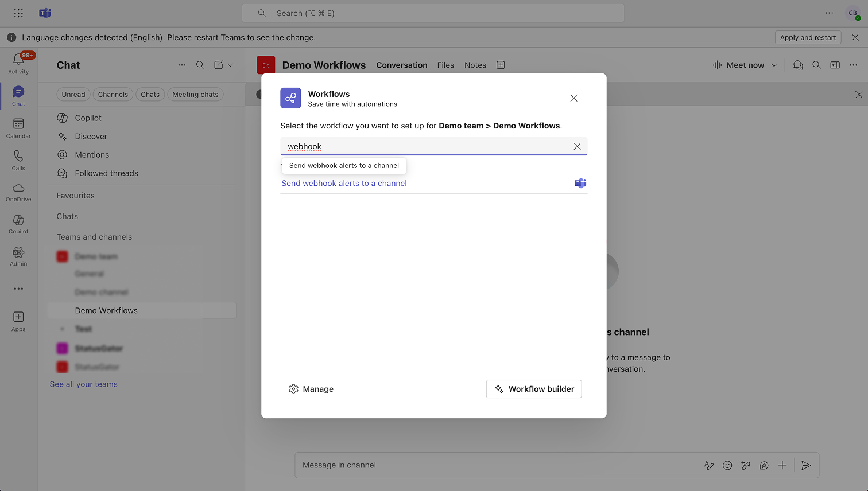This screenshot has width=868, height=491.
Task: Add a tab with plus icon
Action: 501,65
